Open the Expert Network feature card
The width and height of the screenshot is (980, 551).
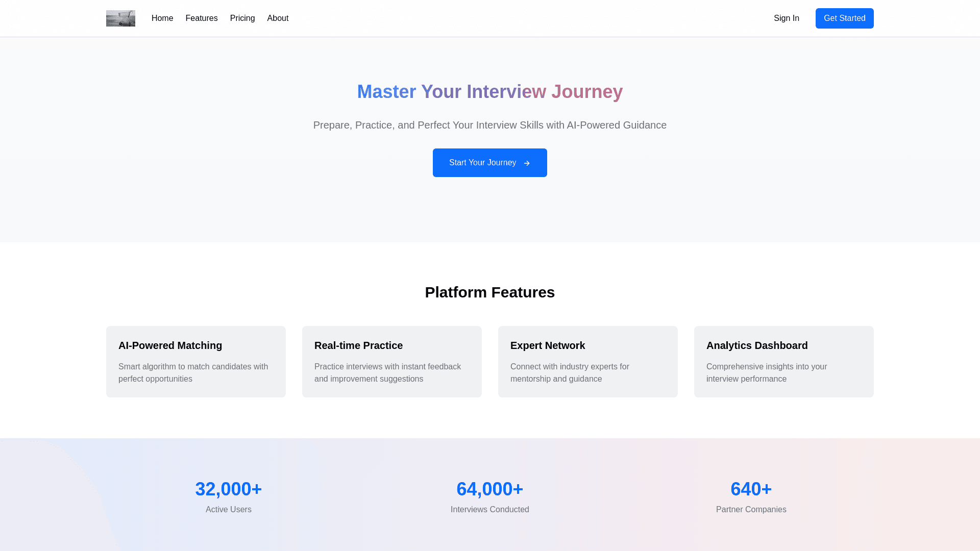(x=588, y=361)
